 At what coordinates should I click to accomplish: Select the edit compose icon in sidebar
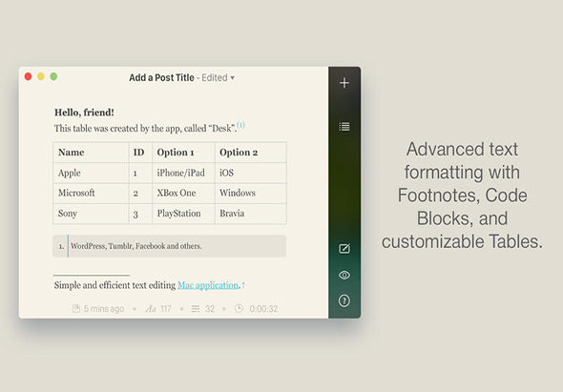point(344,248)
